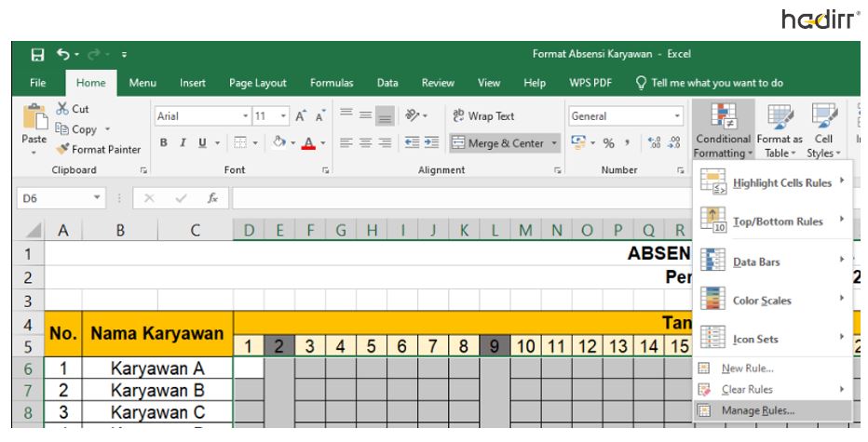Open Data Bars submenu

(x=772, y=261)
